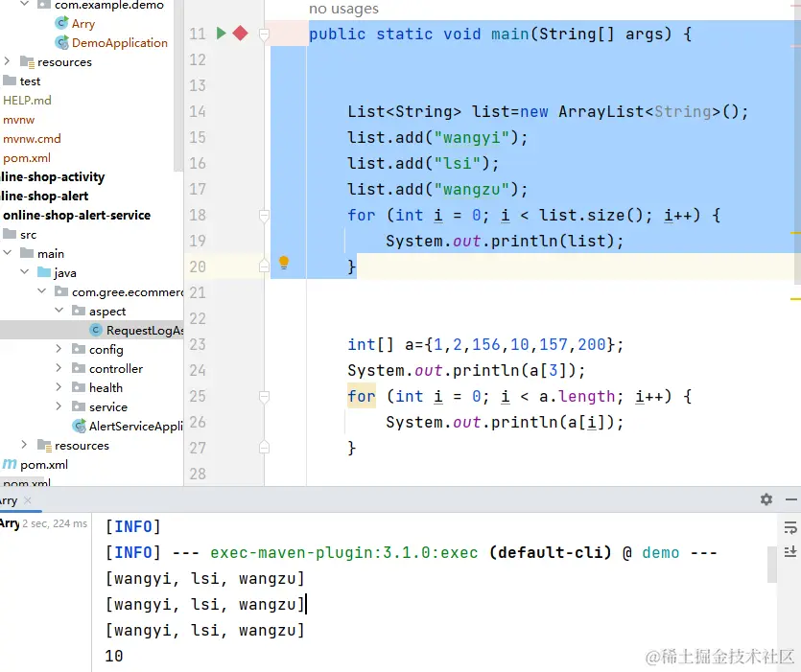Click fold end marker at line 27
Screen dimensions: 801x672
pyautogui.click(x=264, y=448)
